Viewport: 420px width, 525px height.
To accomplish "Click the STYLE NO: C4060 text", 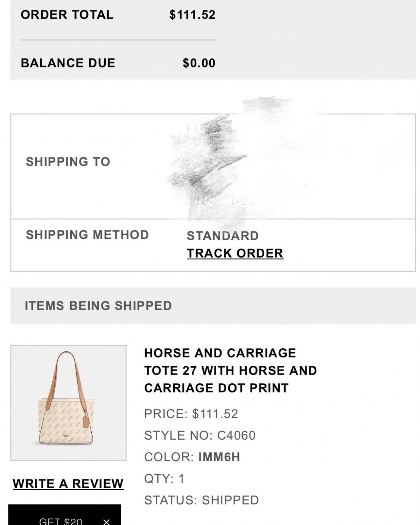I will click(x=200, y=435).
